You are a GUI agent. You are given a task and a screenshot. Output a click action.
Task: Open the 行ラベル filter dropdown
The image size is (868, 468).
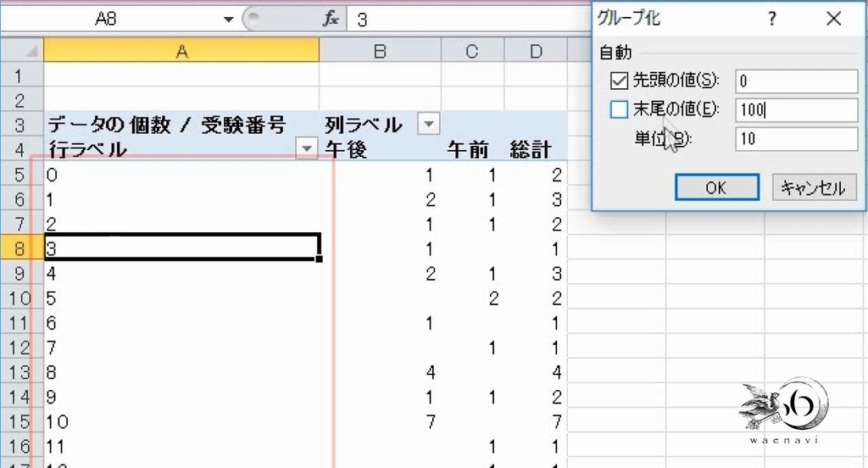307,148
